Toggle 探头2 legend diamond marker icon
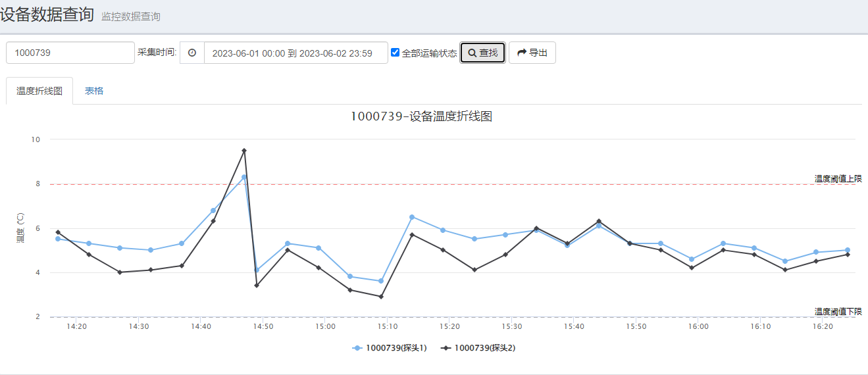This screenshot has width=868, height=375. point(446,348)
